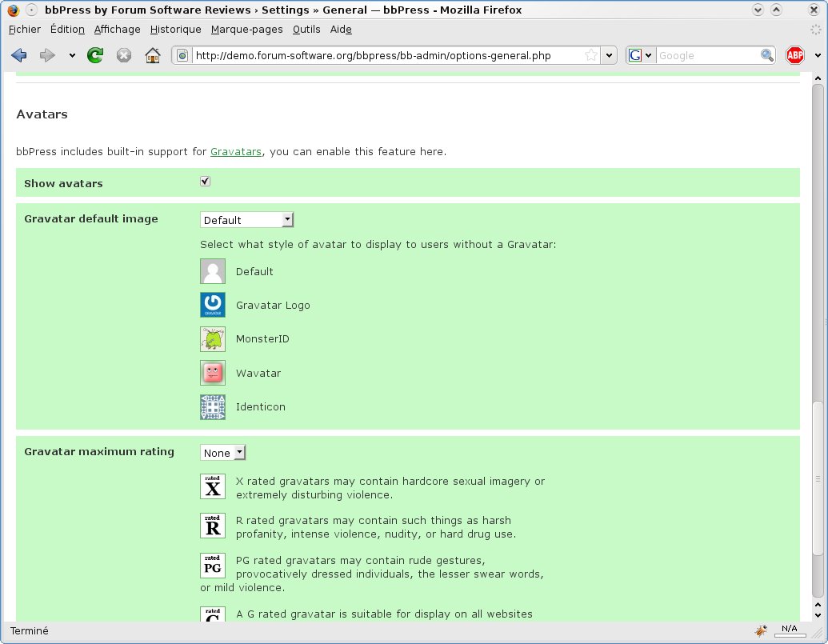Click the Wavatar pink face image
This screenshot has height=644, width=828.
point(213,373)
